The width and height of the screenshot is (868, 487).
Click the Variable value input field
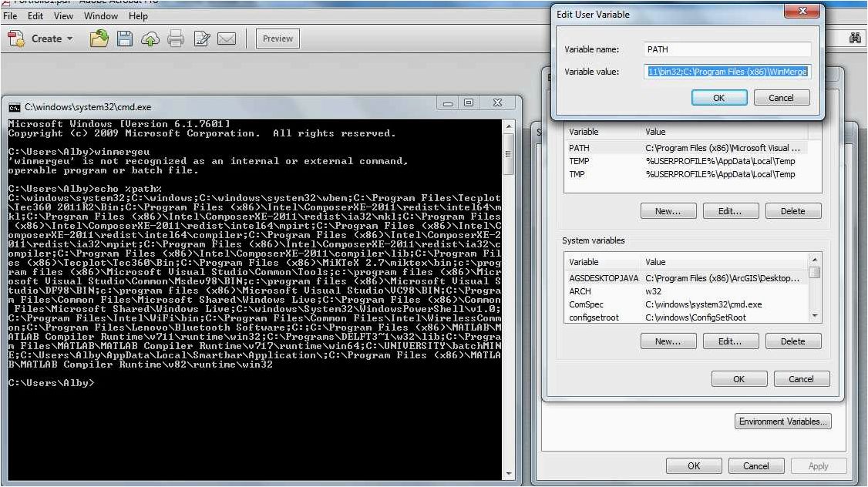728,72
